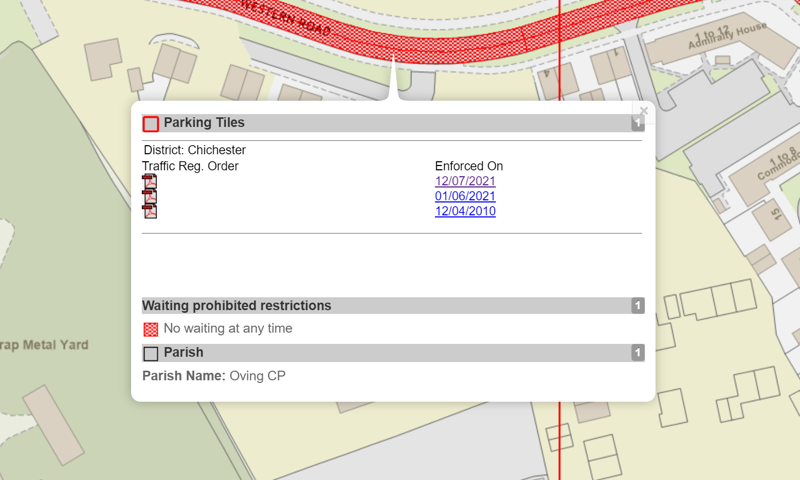Click the Parking Tiles result count badge
The width and height of the screenshot is (800, 480).
637,124
